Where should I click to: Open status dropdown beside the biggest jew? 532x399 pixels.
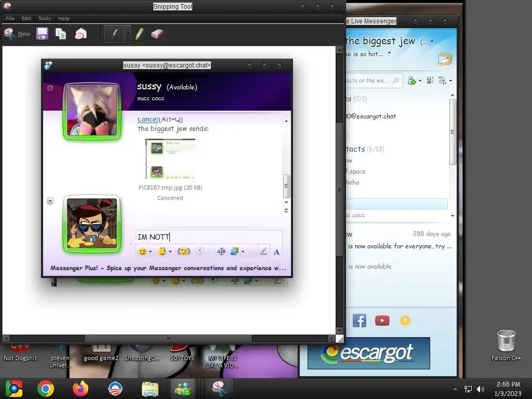(x=432, y=42)
